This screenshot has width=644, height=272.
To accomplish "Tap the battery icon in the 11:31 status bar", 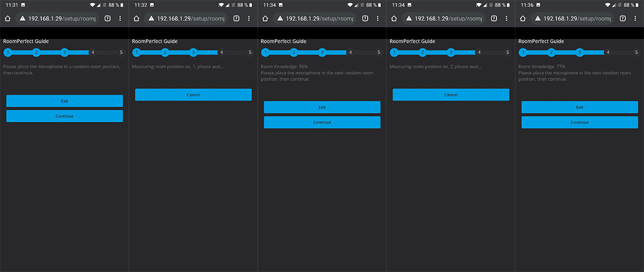I will coord(123,5).
